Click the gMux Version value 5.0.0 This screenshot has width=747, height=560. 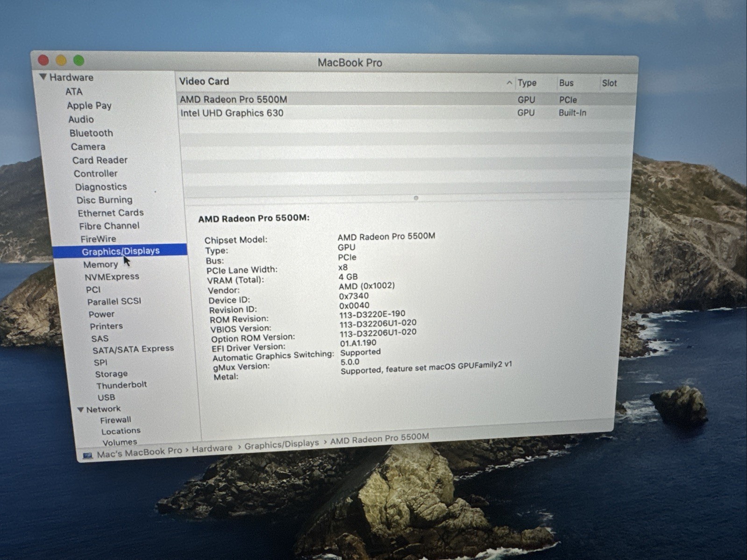350,362
